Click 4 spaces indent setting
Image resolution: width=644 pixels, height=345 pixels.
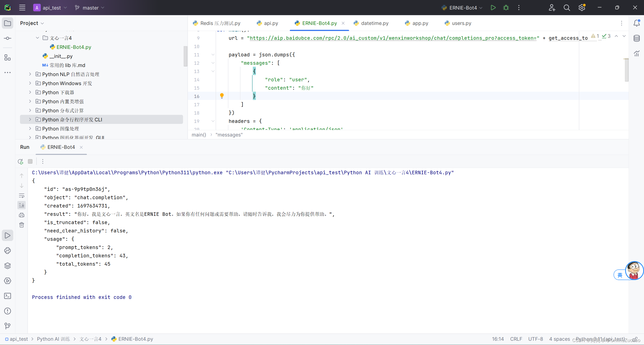pyautogui.click(x=559, y=339)
